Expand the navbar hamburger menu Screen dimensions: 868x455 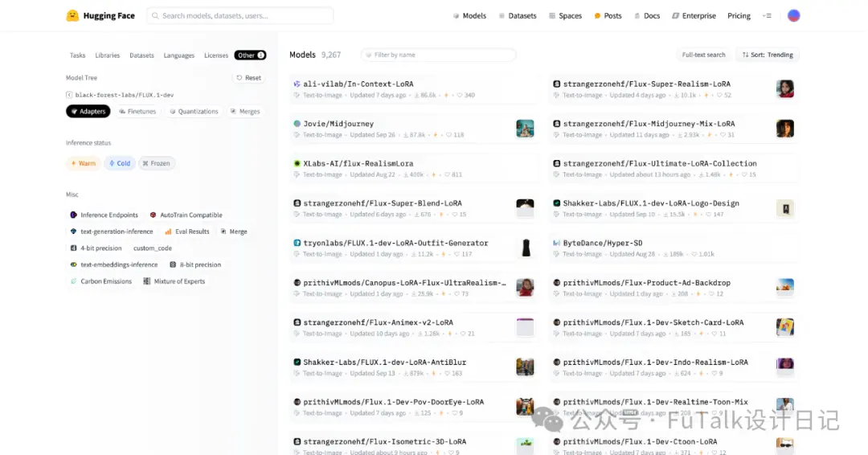[x=767, y=16]
